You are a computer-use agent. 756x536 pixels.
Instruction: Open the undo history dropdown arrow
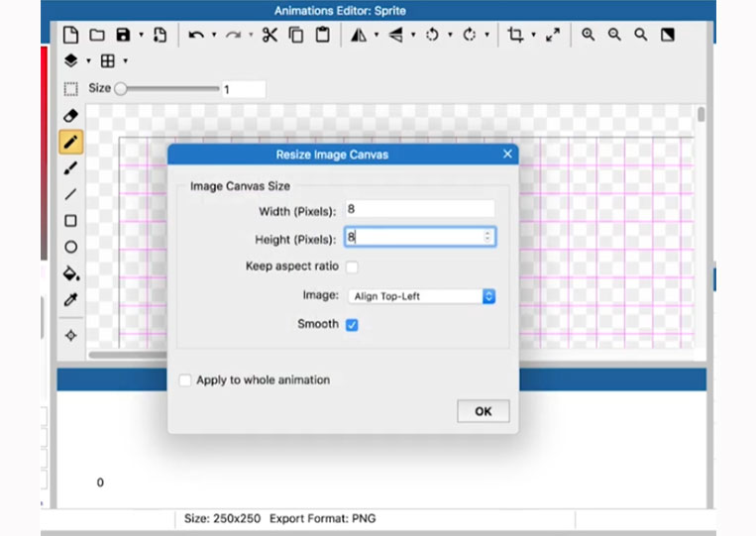214,35
